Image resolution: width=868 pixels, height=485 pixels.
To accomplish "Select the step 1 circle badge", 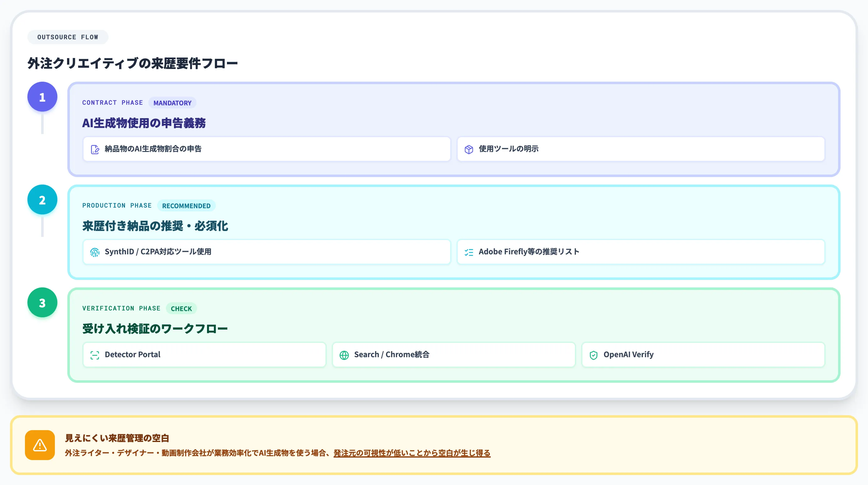I will [x=42, y=97].
